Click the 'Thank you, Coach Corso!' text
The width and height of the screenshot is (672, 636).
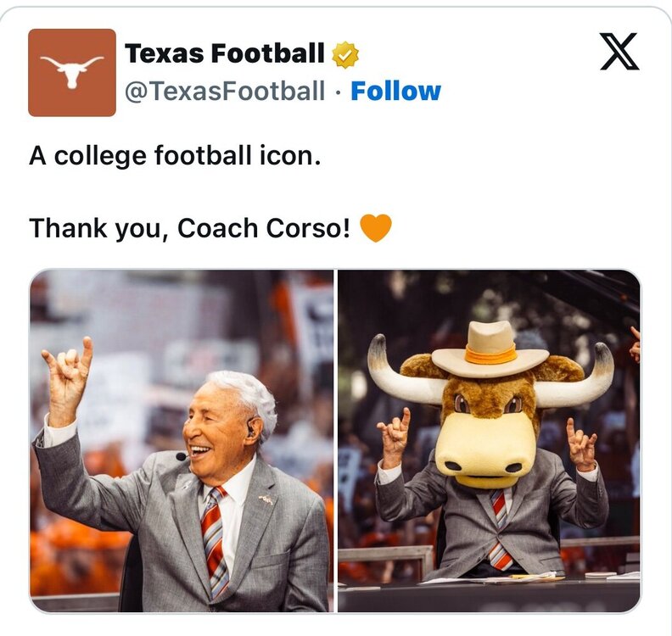click(x=189, y=228)
